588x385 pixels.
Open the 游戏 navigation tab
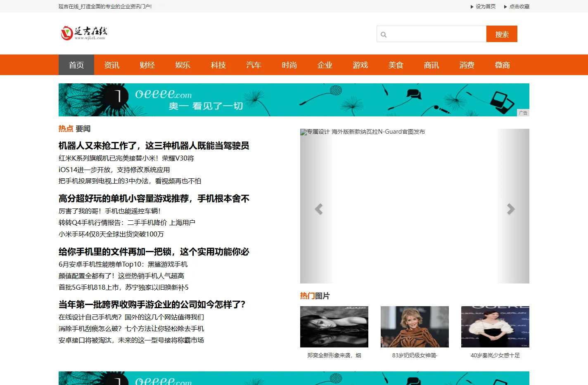click(x=360, y=65)
